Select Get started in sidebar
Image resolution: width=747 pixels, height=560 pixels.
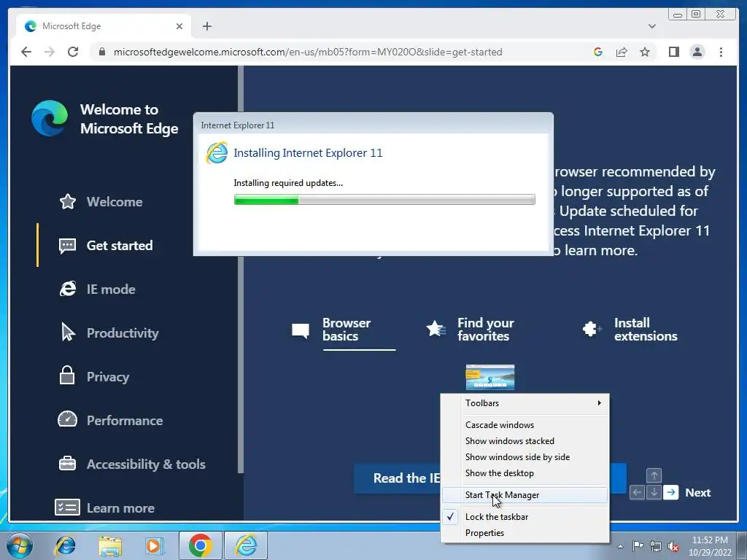[120, 245]
